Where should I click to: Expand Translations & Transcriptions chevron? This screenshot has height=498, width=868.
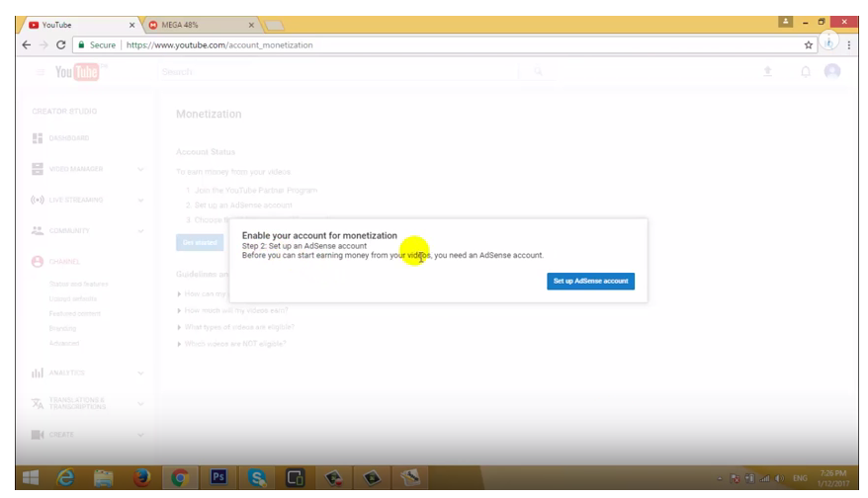pyautogui.click(x=140, y=404)
